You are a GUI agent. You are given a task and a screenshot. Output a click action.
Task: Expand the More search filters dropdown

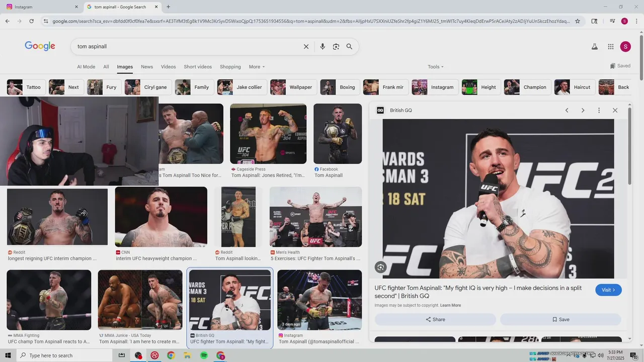[x=257, y=67]
